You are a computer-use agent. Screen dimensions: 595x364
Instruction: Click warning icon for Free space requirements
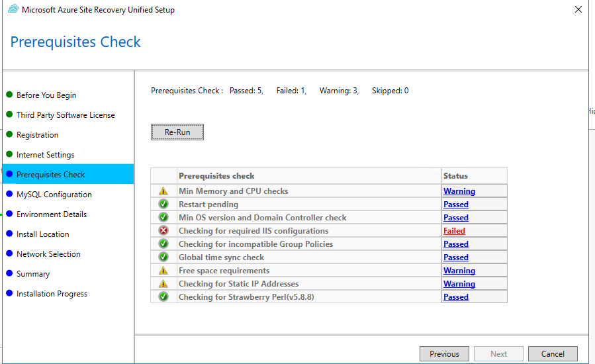pos(163,270)
